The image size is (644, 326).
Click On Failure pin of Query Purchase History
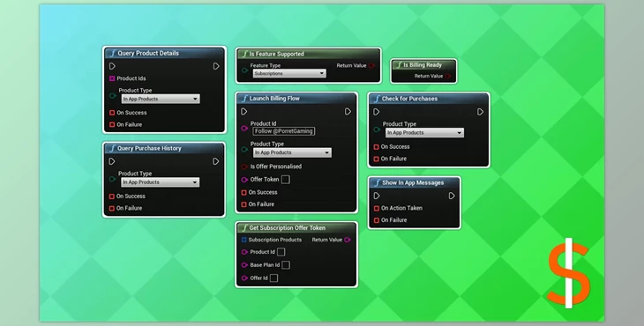coord(112,208)
